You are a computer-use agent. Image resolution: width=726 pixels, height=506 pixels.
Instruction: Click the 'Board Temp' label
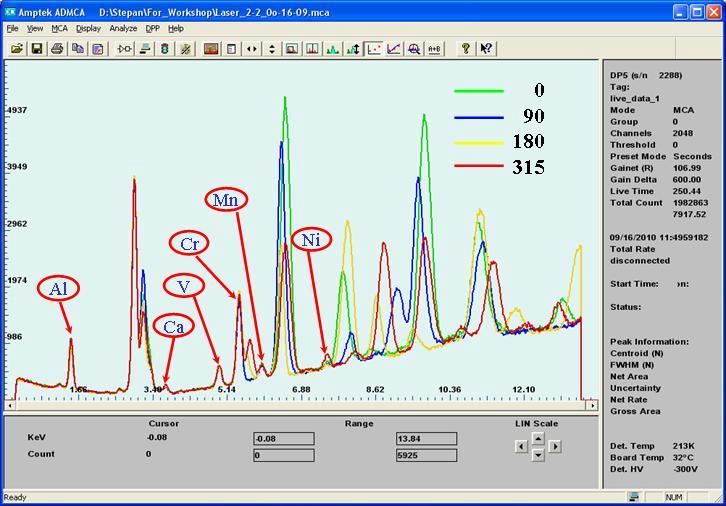point(637,458)
